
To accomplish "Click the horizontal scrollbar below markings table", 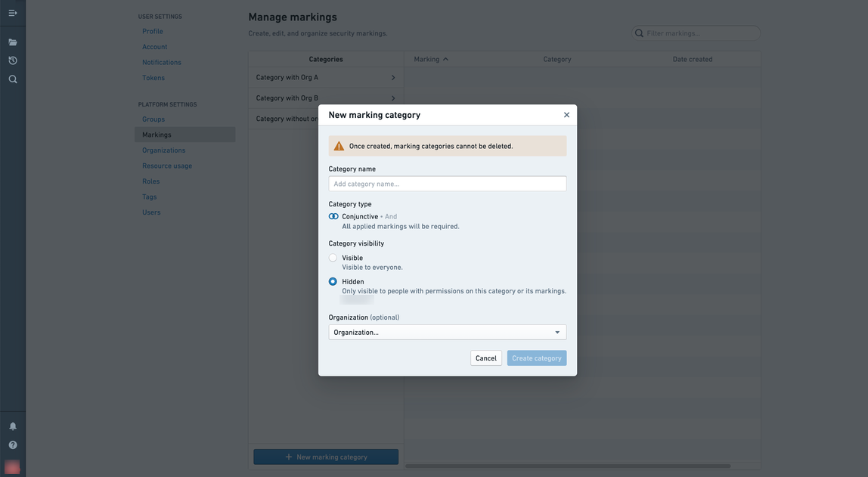I will point(567,466).
